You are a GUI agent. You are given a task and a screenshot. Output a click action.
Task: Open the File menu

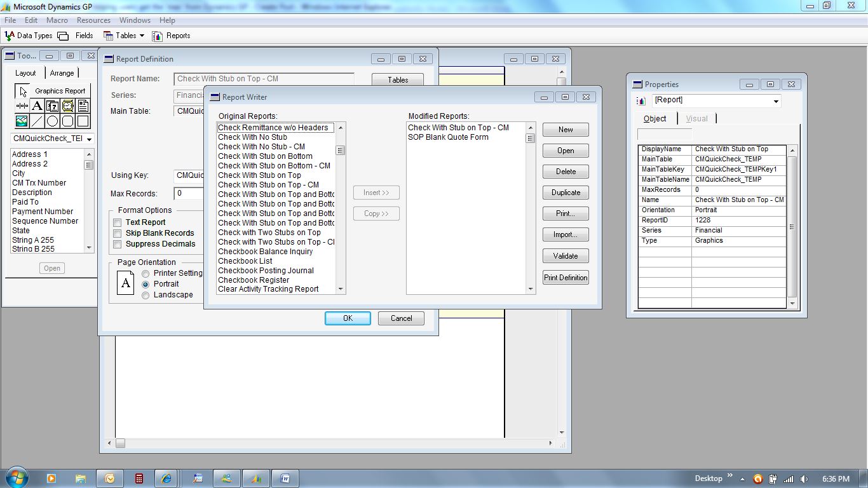(x=10, y=20)
